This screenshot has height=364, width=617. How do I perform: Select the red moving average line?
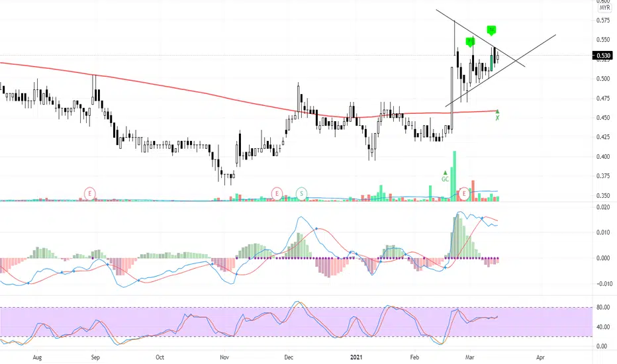(x=248, y=101)
